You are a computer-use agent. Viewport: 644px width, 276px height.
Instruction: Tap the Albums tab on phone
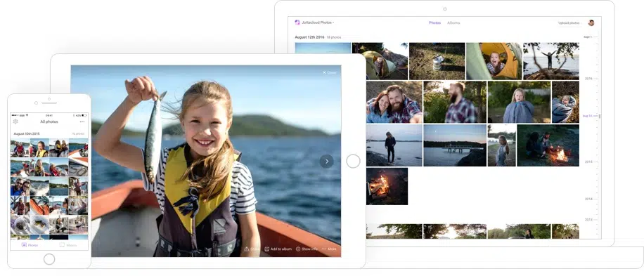coord(68,245)
